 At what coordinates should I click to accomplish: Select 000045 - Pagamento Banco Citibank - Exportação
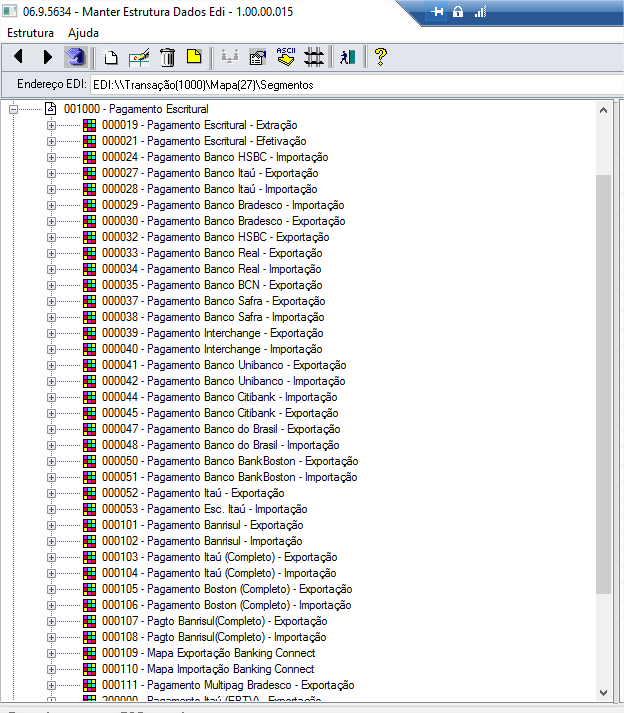tap(220, 413)
